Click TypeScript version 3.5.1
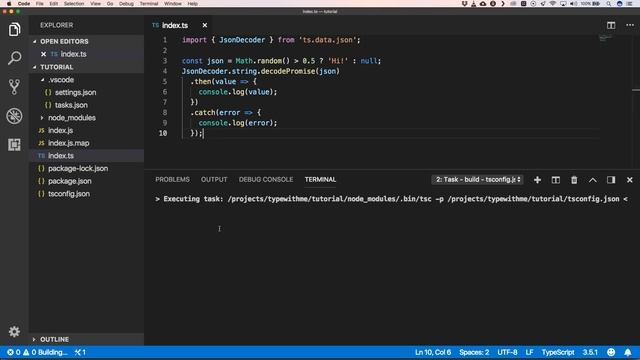This screenshot has height=360, width=640. [590, 352]
